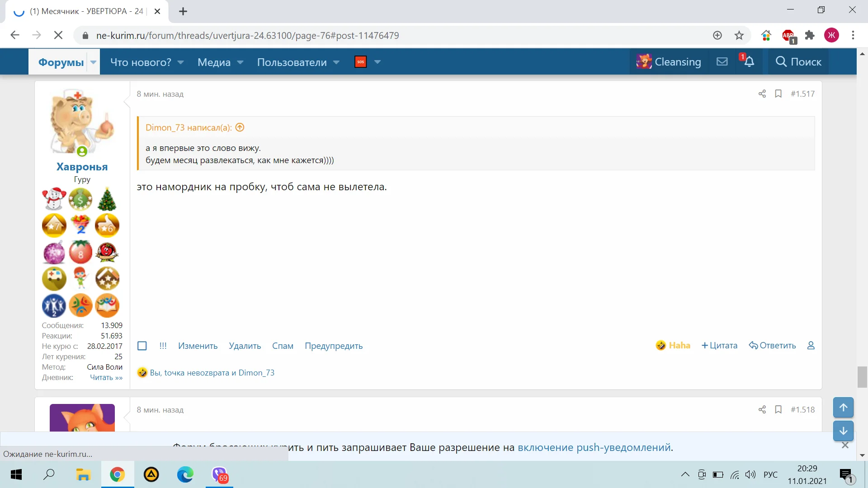Expand the Форумы dropdown arrow
Image resolution: width=868 pixels, height=488 pixels.
93,62
